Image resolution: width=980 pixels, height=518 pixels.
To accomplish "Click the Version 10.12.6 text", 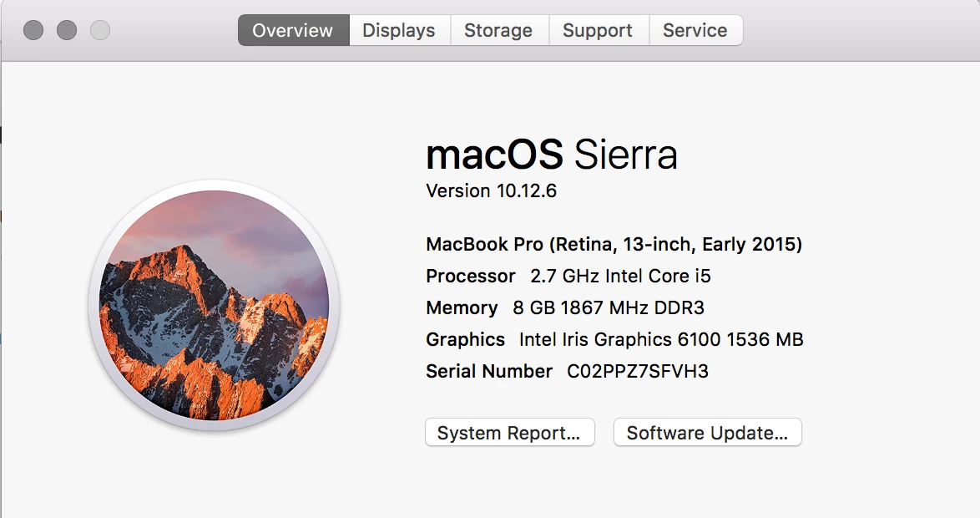I will 491,190.
